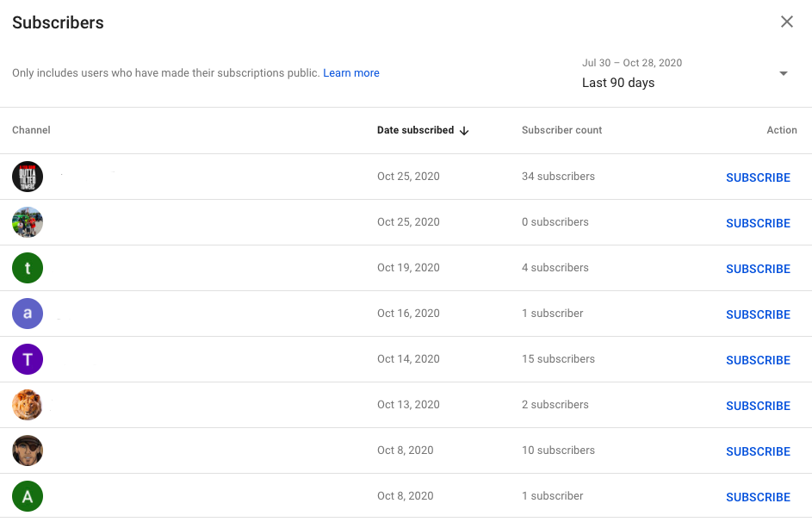Click the Subscriber count column header
This screenshot has height=522, width=812.
coord(561,130)
